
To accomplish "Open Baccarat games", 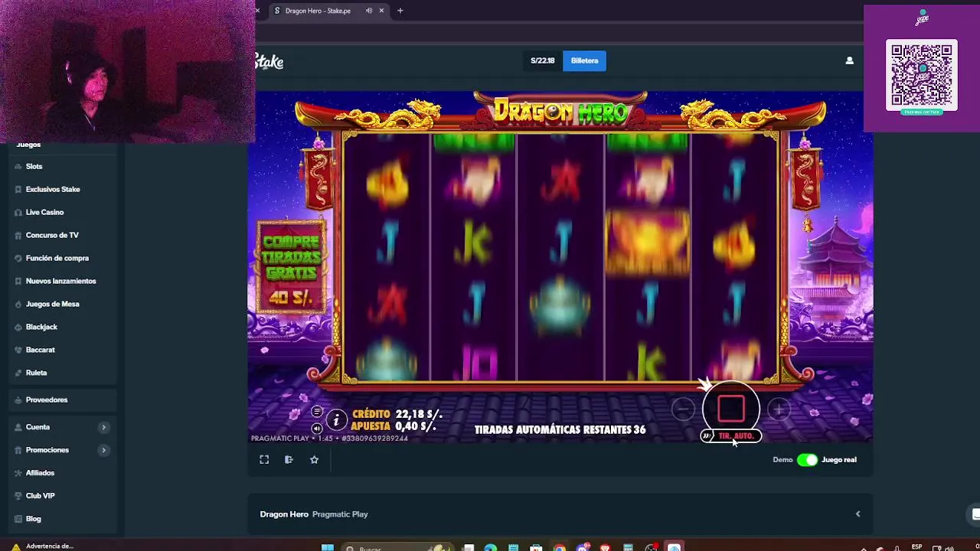I will click(40, 350).
